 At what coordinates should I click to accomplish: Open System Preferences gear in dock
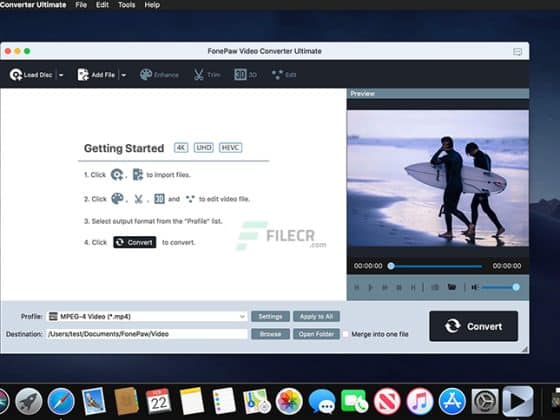pos(485,401)
